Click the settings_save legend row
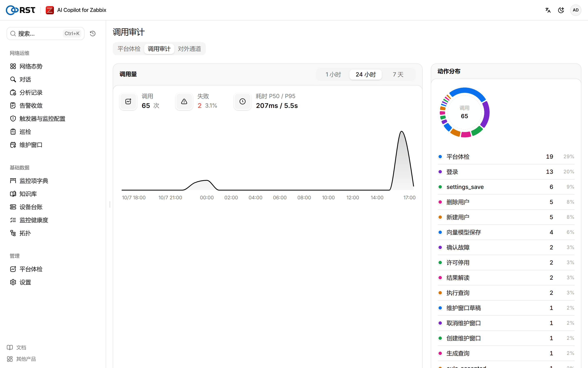 click(x=506, y=187)
